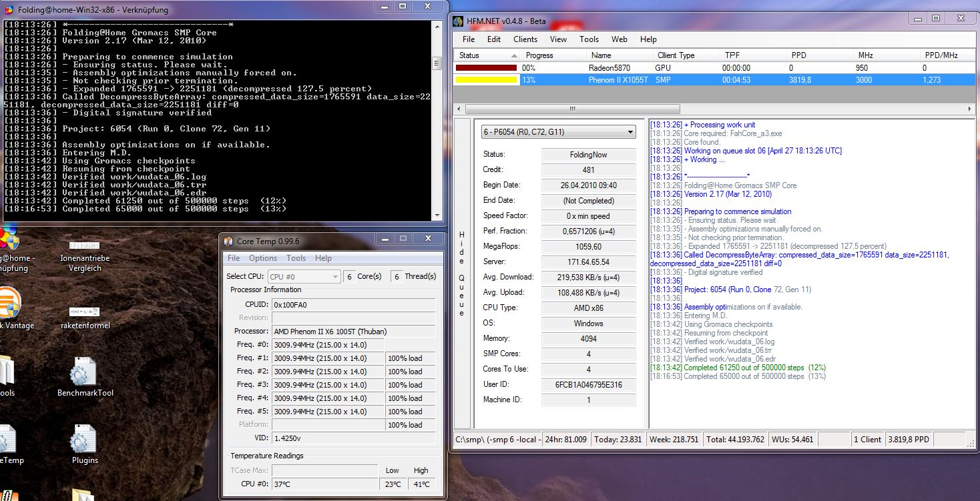Open HFM.NET Clients menu
The image size is (980, 501).
[x=525, y=39]
